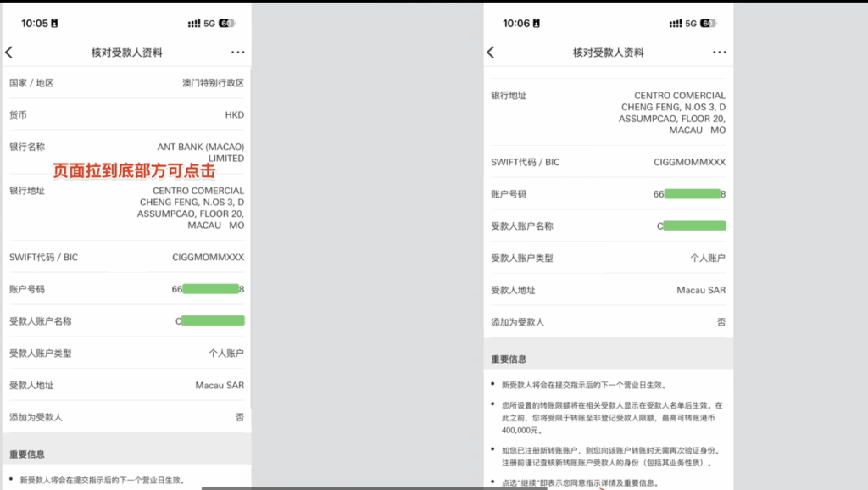Tap the 5G indicator on left phone
Screen dimensions: 868x490
[209, 23]
